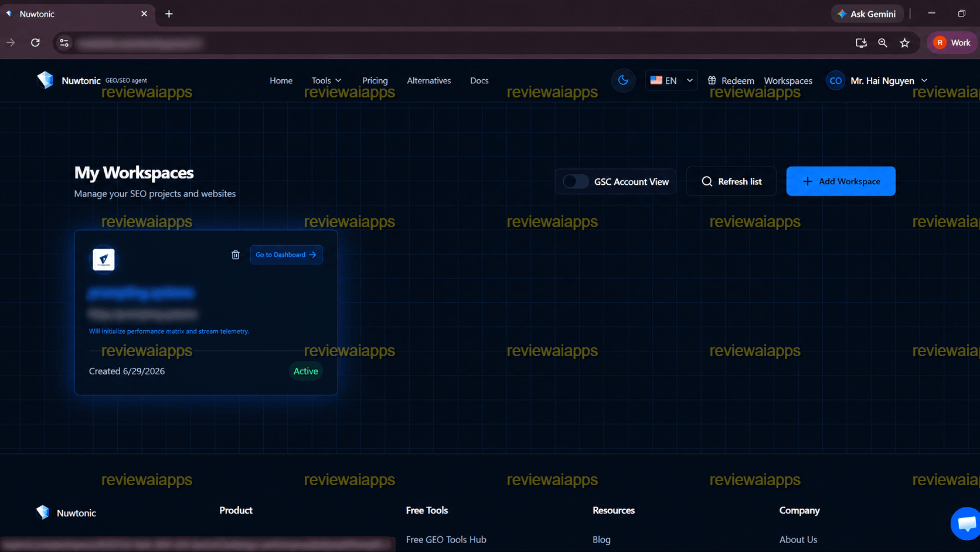Bookmark this page with star icon
The width and height of the screenshot is (980, 552).
click(905, 43)
